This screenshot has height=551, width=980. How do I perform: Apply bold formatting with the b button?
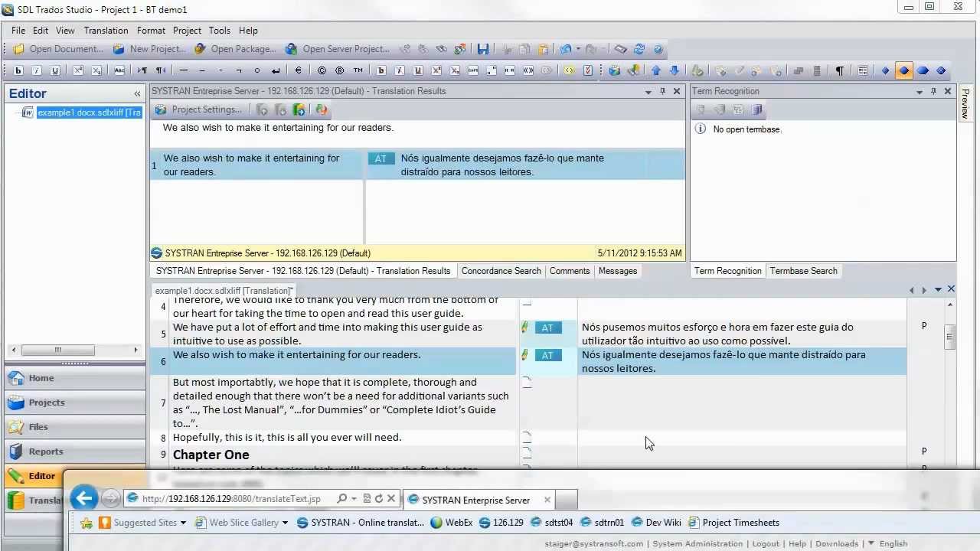pos(18,70)
